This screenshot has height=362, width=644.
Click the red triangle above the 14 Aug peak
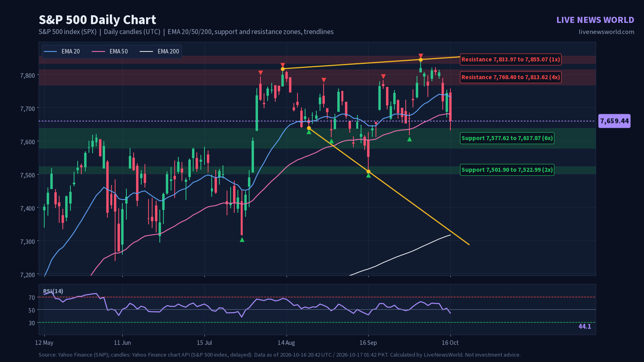[x=283, y=65]
